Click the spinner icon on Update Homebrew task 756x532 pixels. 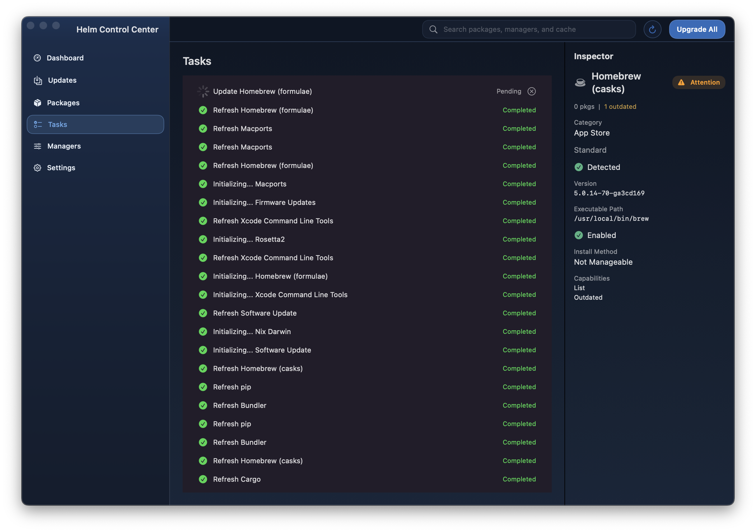[203, 91]
